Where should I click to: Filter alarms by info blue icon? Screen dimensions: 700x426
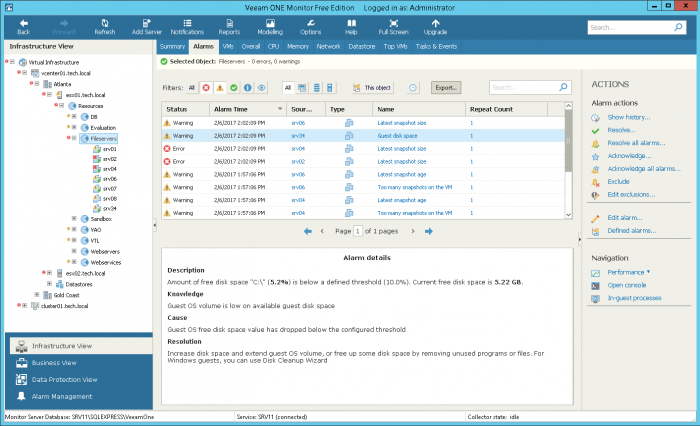coord(247,88)
